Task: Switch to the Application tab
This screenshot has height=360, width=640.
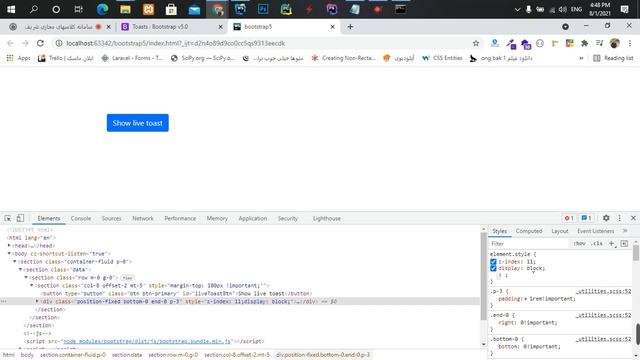Action: (x=253, y=218)
